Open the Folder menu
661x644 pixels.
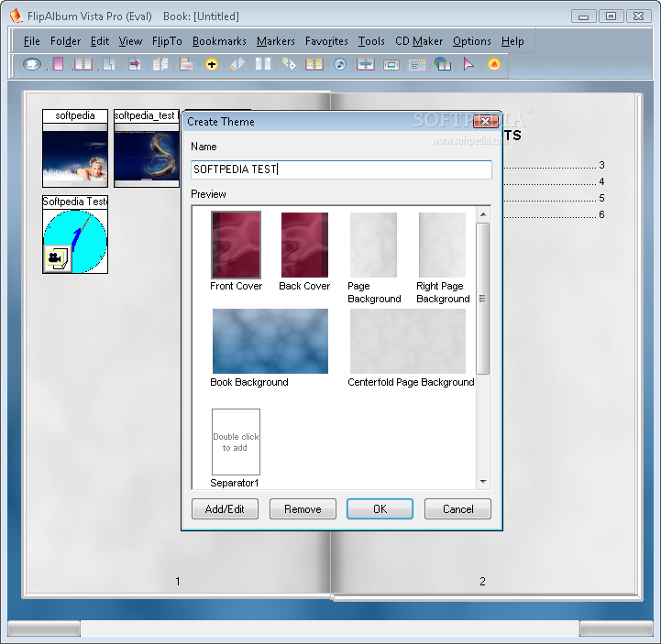click(x=65, y=41)
